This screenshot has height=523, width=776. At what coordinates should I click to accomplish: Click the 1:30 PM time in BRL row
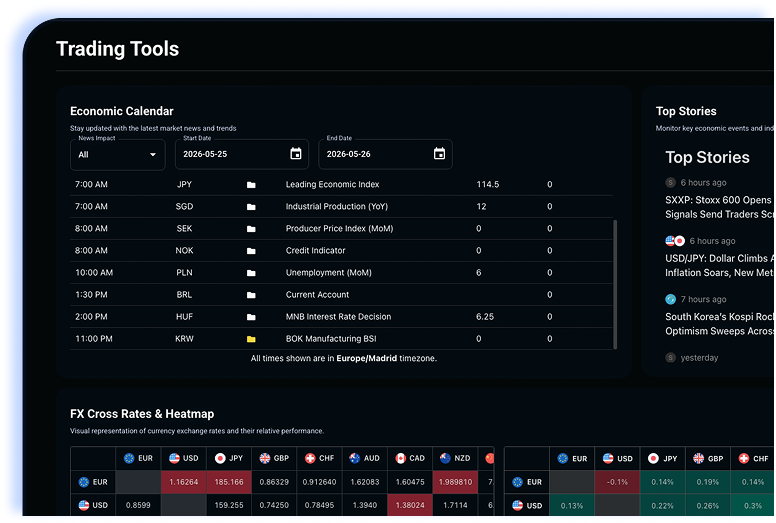coord(91,295)
